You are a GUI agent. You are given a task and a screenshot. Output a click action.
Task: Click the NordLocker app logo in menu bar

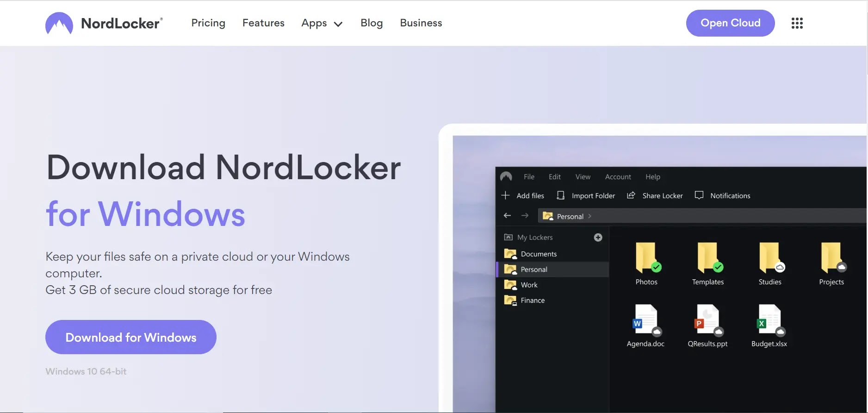pyautogui.click(x=506, y=176)
